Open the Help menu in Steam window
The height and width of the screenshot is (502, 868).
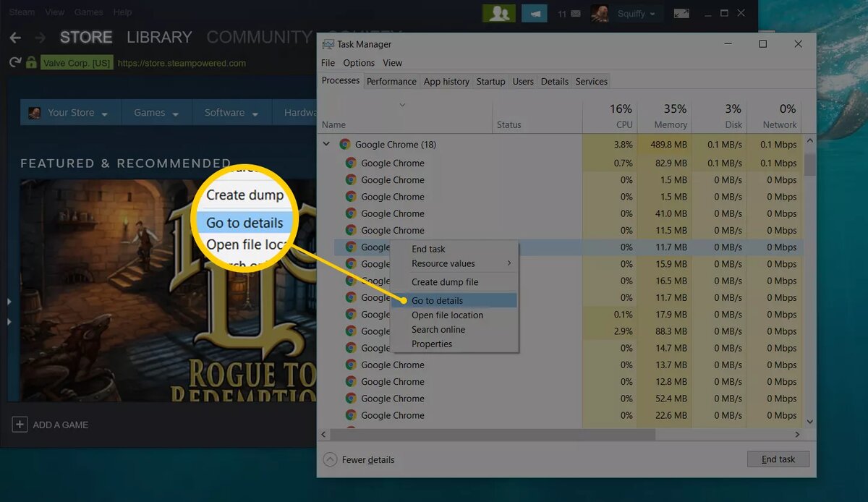pyautogui.click(x=122, y=12)
